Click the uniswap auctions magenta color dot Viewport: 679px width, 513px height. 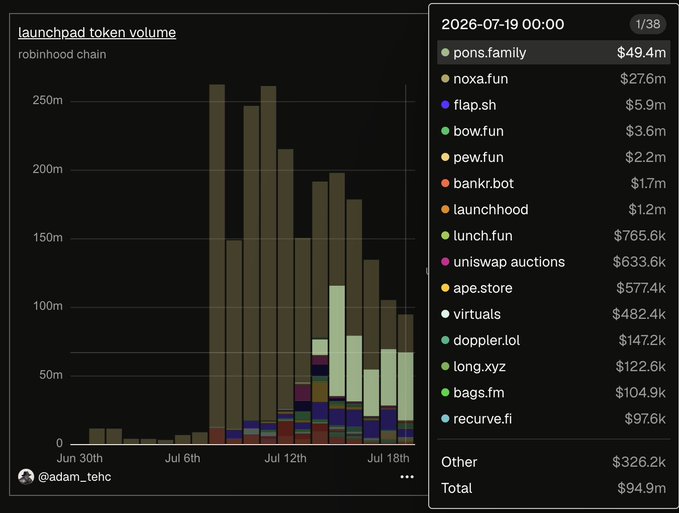pos(445,261)
